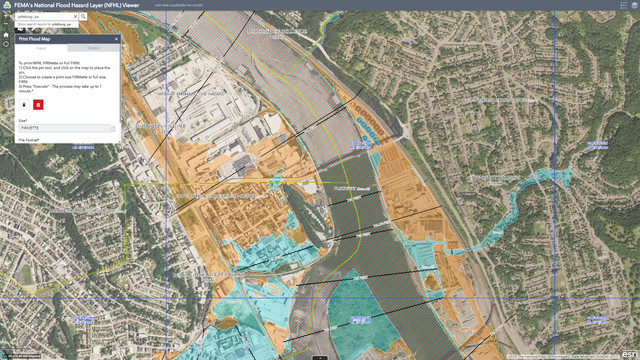Select the pin placement tool
This screenshot has width=640, height=360.
point(24,105)
